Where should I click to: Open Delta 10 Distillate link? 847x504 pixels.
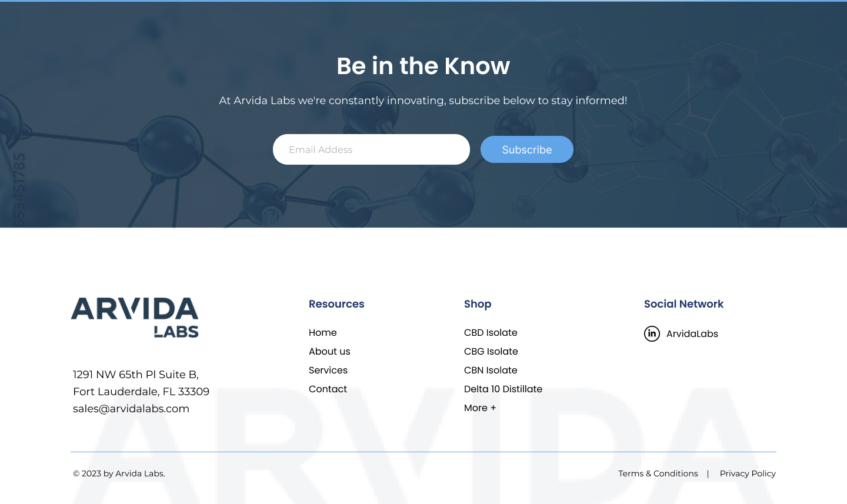coord(503,389)
